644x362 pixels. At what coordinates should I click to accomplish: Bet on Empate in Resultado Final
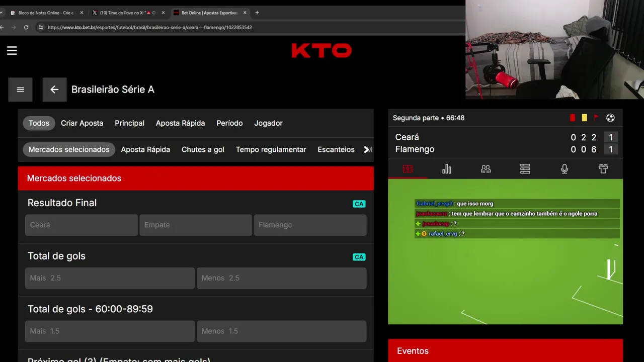point(196,225)
